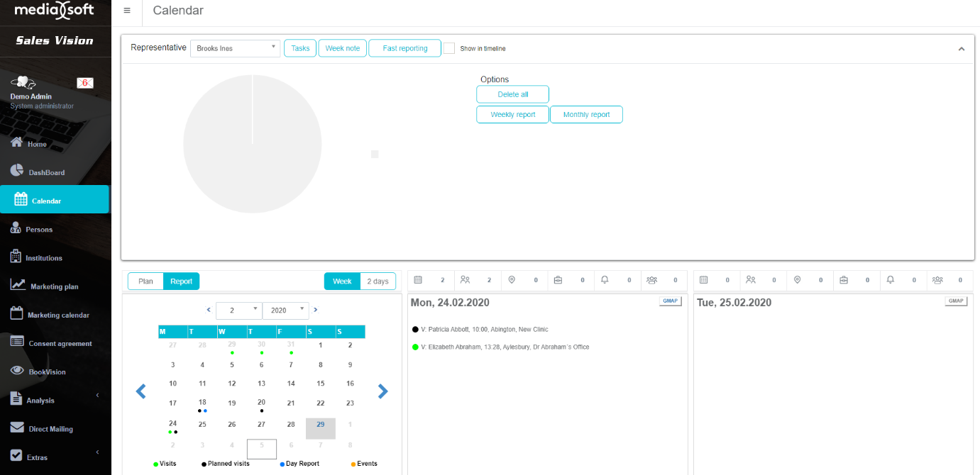
Task: Click the Weekly report button
Action: tap(512, 115)
